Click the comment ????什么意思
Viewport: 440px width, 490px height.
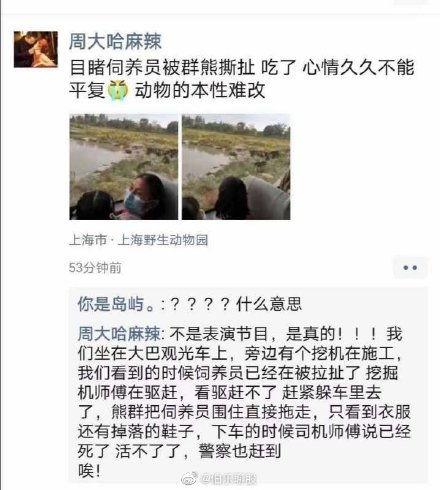(236, 304)
